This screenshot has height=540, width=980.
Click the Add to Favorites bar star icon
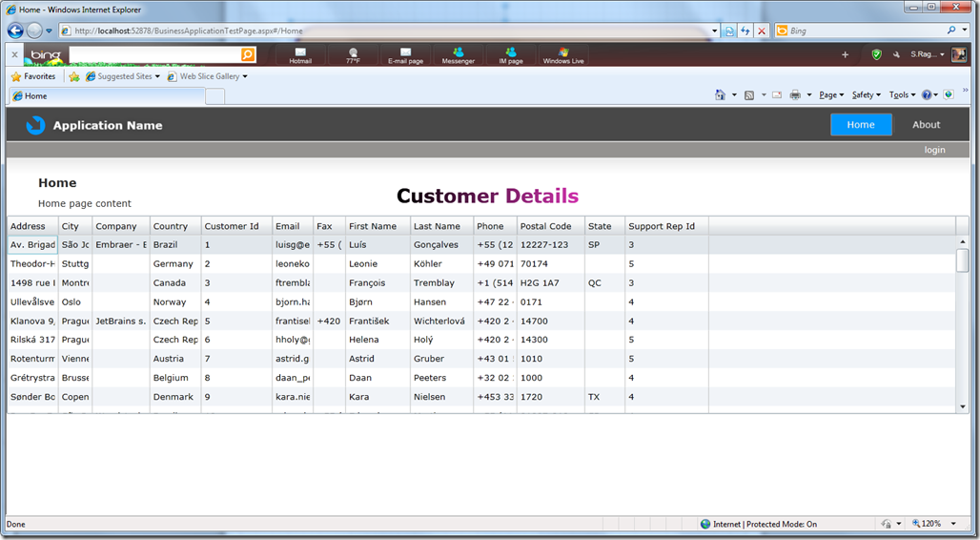tap(74, 76)
